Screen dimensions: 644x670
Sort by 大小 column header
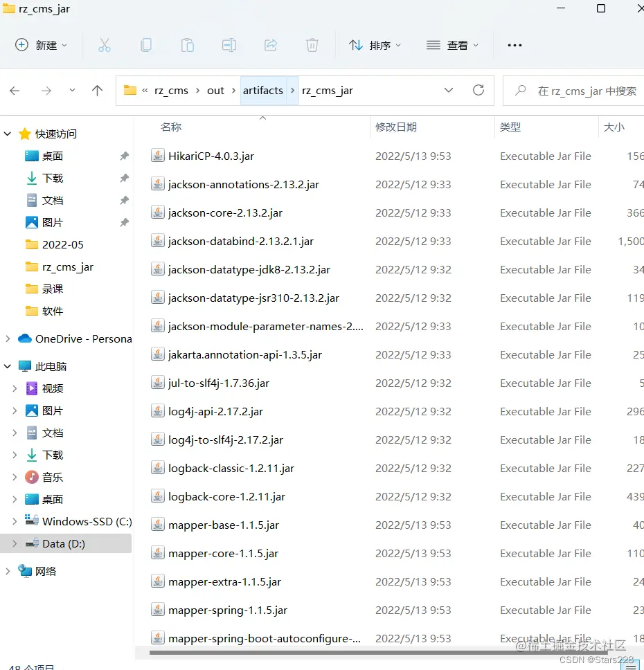(x=614, y=127)
